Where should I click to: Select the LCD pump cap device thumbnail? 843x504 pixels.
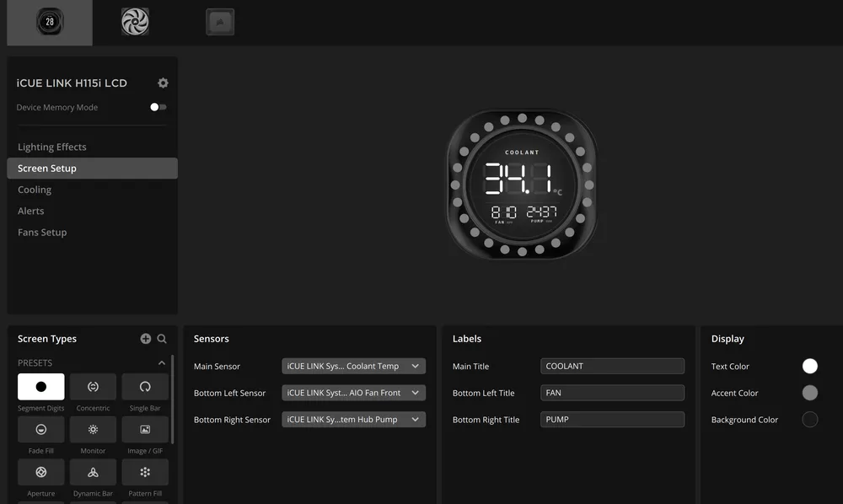[50, 22]
